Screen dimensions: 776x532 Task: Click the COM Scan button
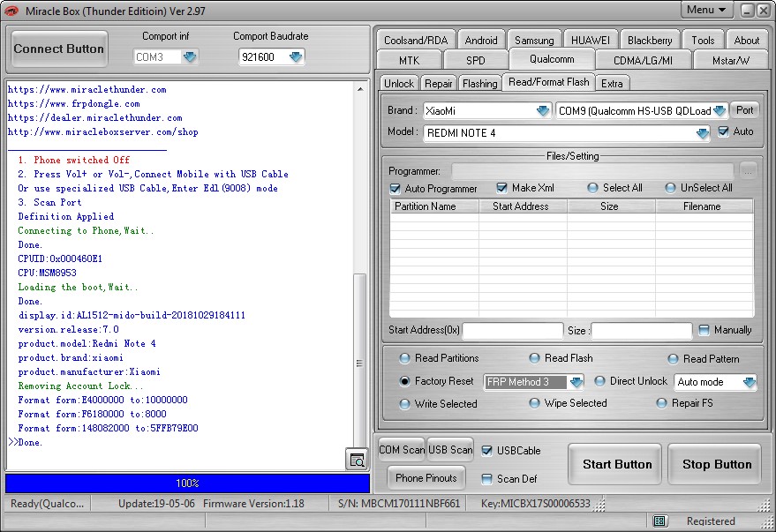(402, 449)
